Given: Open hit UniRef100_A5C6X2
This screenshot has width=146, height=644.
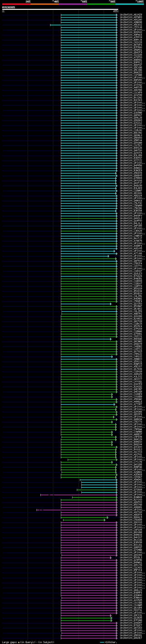Looking at the screenshot, I should click(x=131, y=25).
